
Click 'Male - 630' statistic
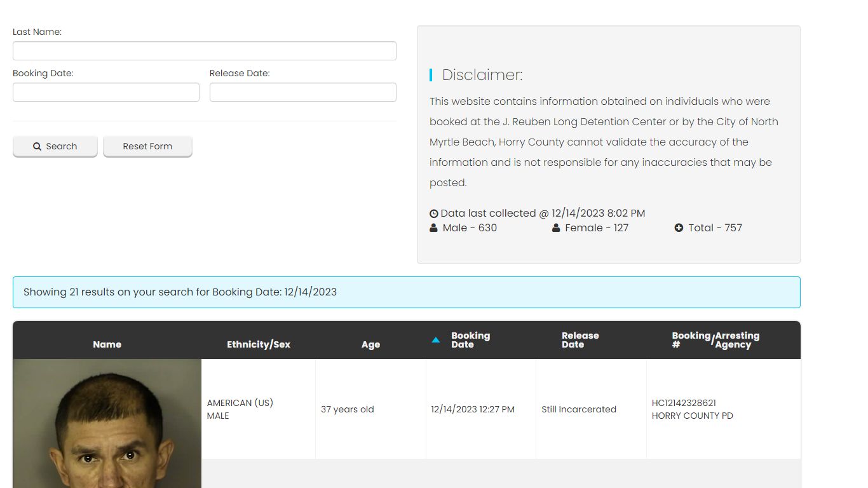(x=470, y=227)
